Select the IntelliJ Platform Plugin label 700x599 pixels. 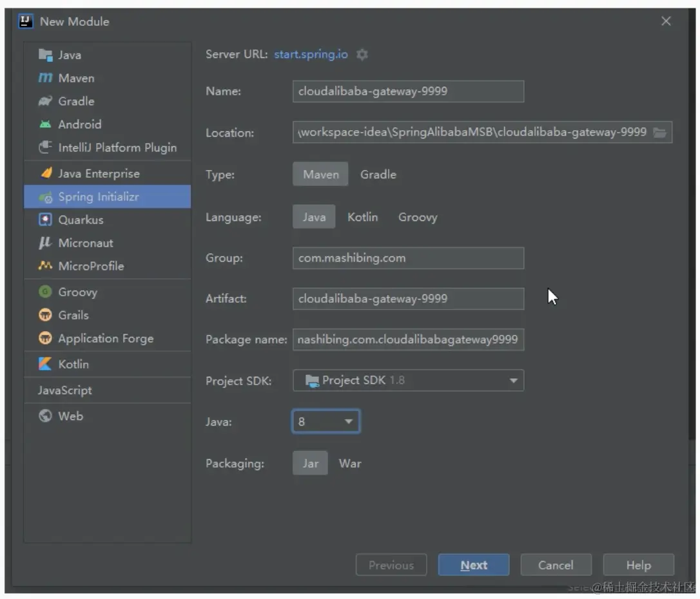pyautogui.click(x=117, y=147)
